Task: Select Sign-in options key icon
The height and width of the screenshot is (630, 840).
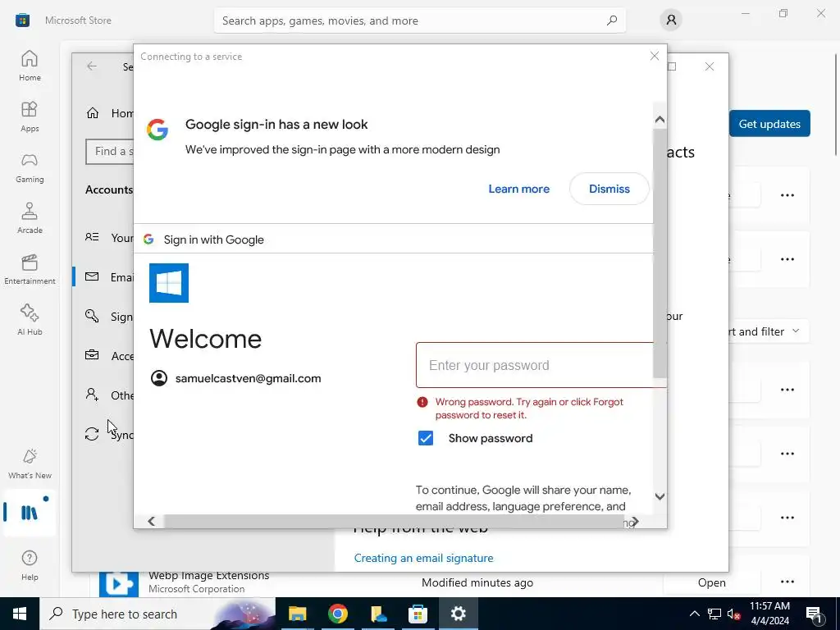Action: point(92,316)
